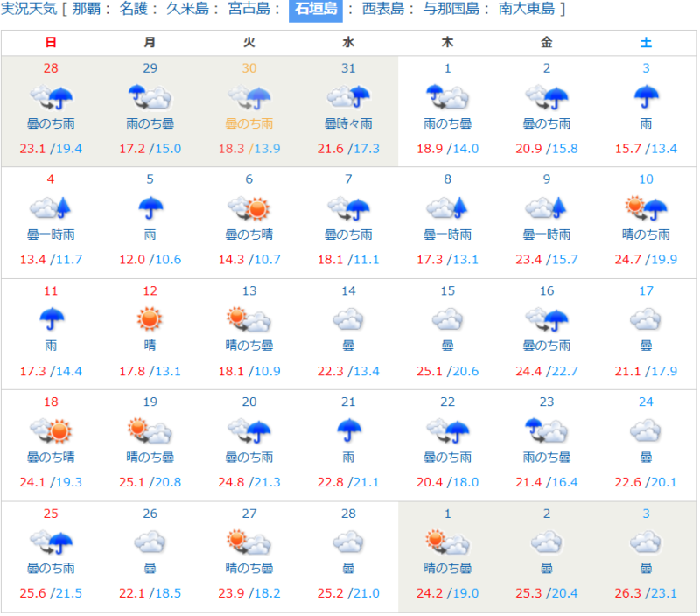
Task: Go to the 南大東島 location link
Action: (526, 10)
